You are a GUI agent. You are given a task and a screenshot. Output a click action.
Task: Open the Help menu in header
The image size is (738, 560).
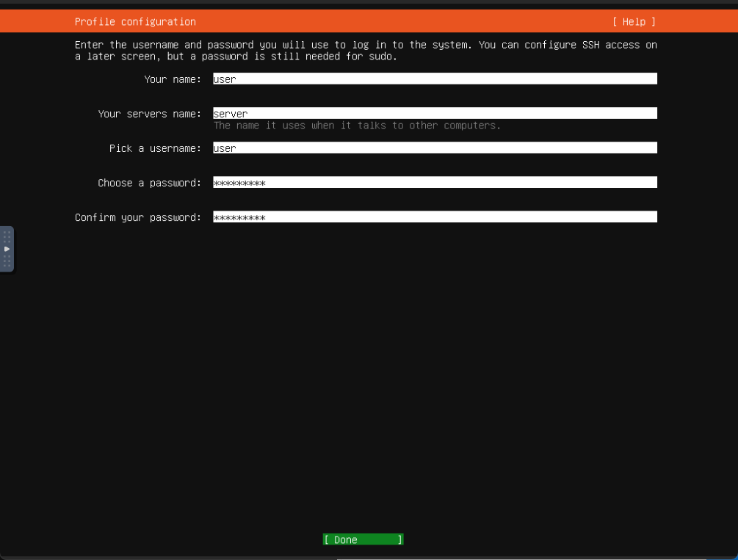[634, 22]
